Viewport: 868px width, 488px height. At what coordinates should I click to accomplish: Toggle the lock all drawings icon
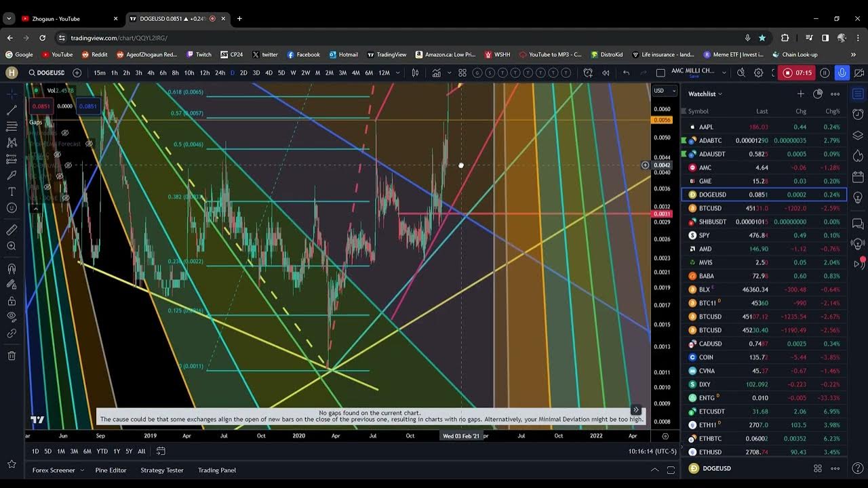tap(12, 301)
